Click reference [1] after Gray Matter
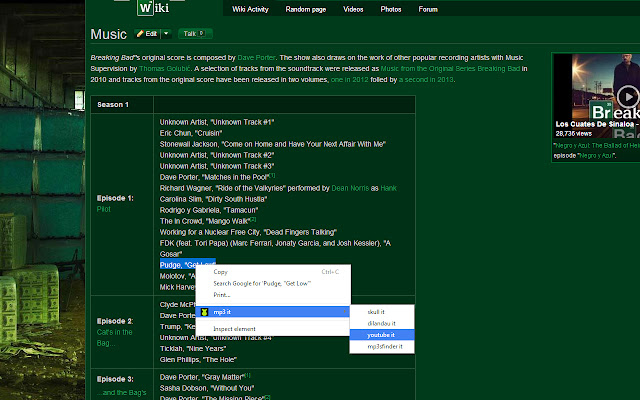640x400 pixels. (247, 375)
